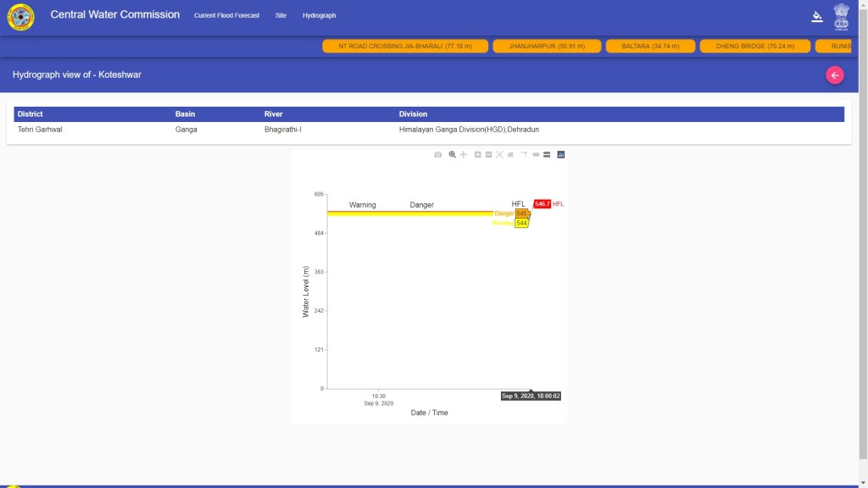The image size is (868, 488).
Task: Click the color theme fill icon
Action: click(817, 15)
